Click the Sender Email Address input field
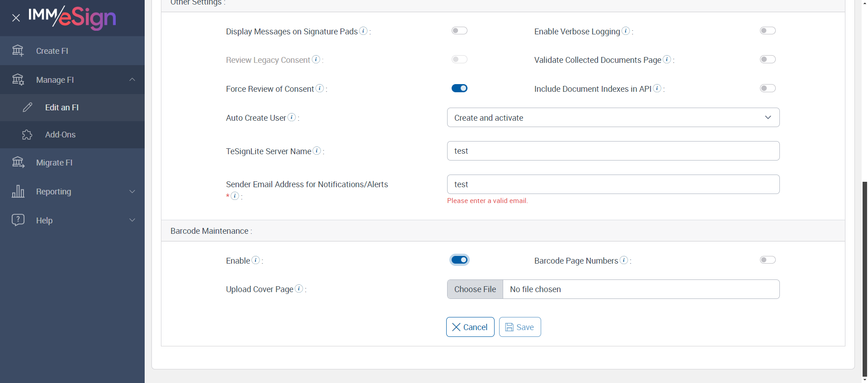 [x=613, y=184]
